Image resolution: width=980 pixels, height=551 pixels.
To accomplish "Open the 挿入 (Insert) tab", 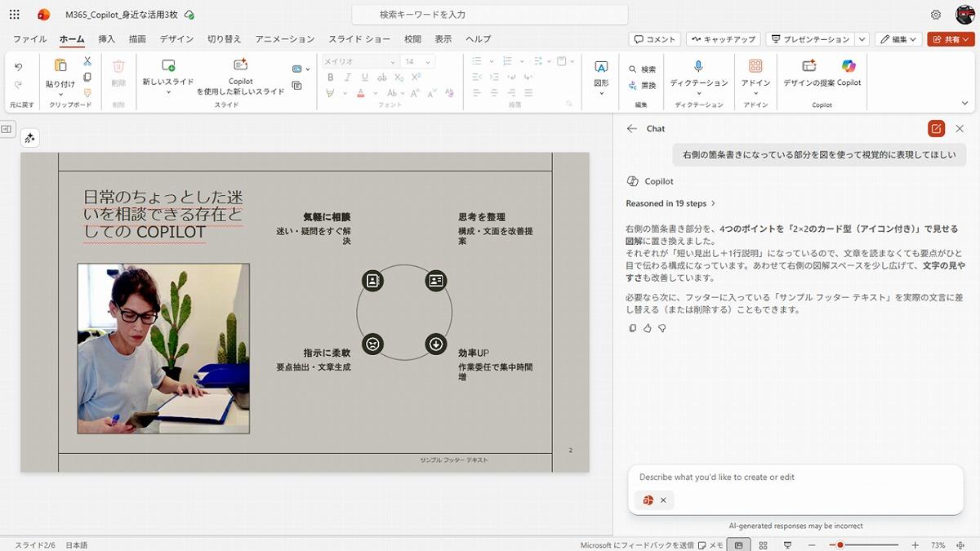I will coord(107,39).
